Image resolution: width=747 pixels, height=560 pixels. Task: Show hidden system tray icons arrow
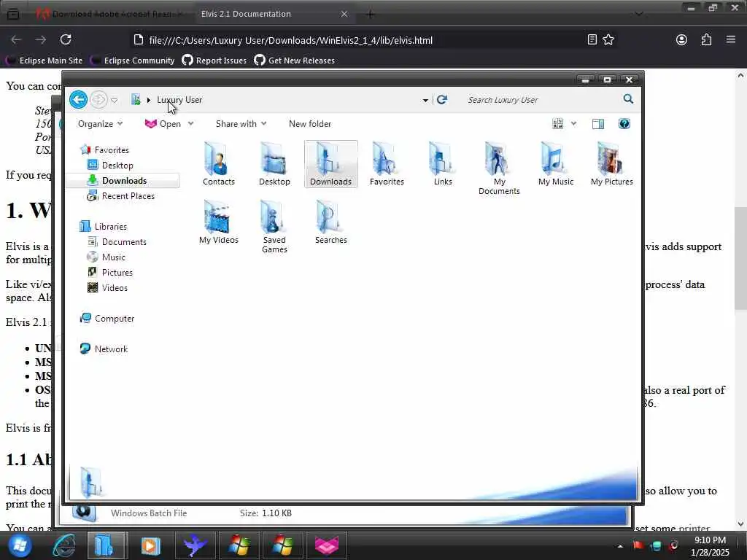click(620, 546)
